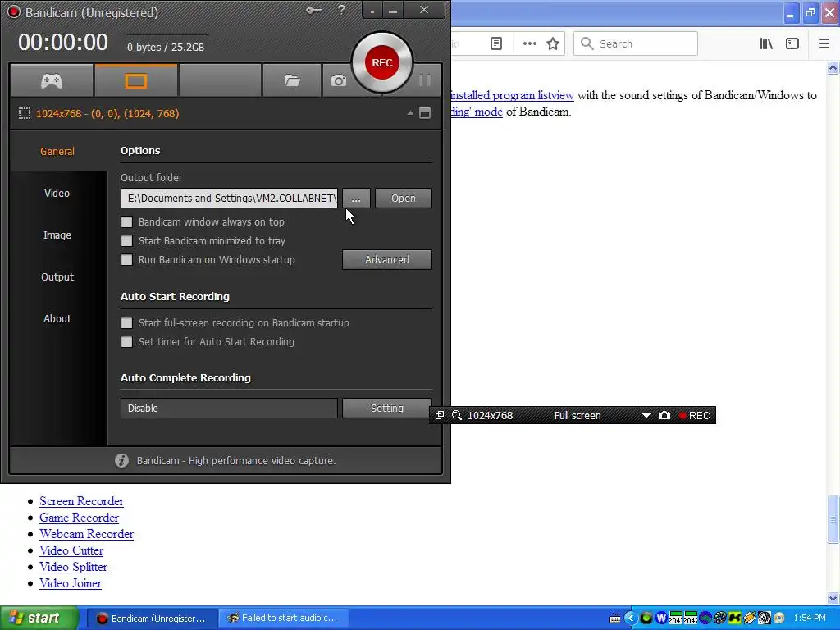Click camera icon on the capture bar
This screenshot has width=840, height=630.
(x=664, y=415)
